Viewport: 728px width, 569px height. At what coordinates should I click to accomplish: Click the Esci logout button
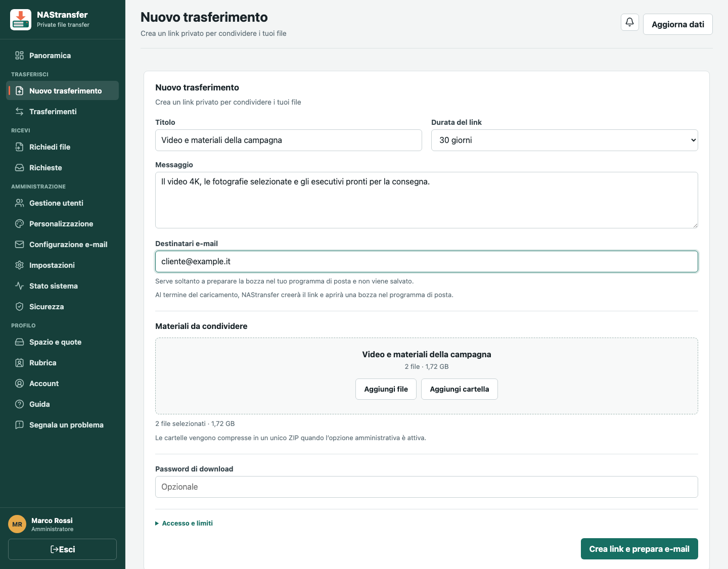click(63, 549)
